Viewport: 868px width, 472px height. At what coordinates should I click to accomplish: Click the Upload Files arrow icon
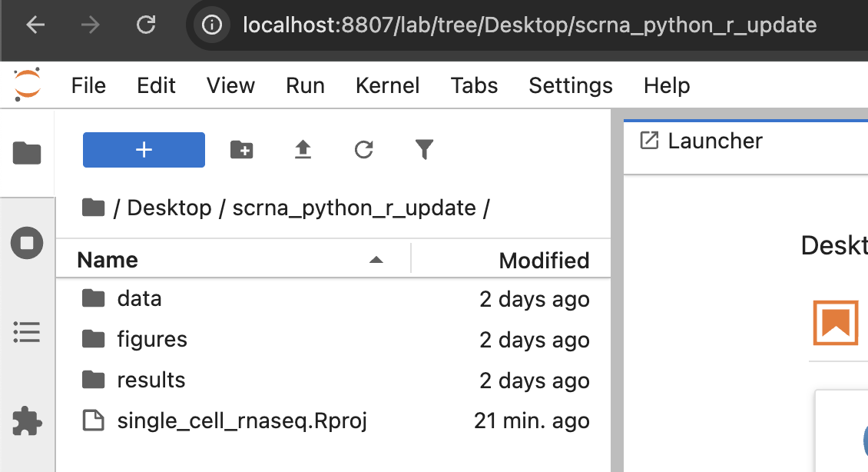pos(303,150)
